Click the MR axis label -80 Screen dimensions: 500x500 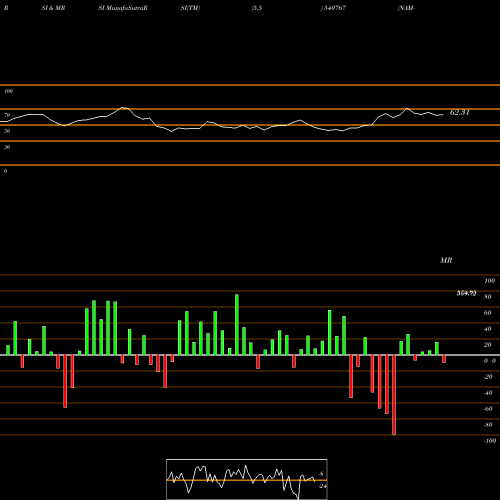(x=488, y=425)
